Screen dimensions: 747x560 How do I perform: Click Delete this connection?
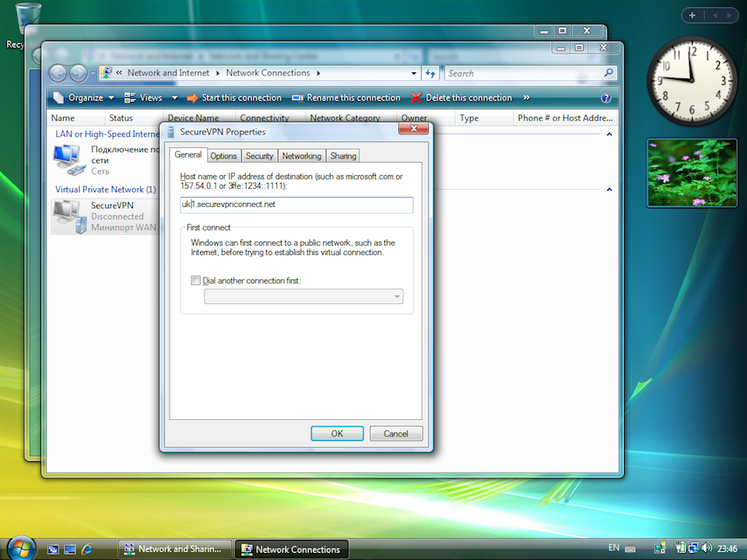pos(461,98)
